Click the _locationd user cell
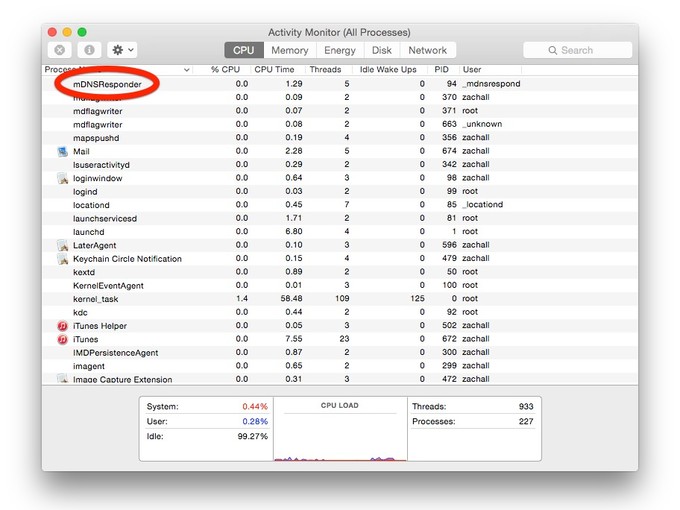 pyautogui.click(x=483, y=204)
